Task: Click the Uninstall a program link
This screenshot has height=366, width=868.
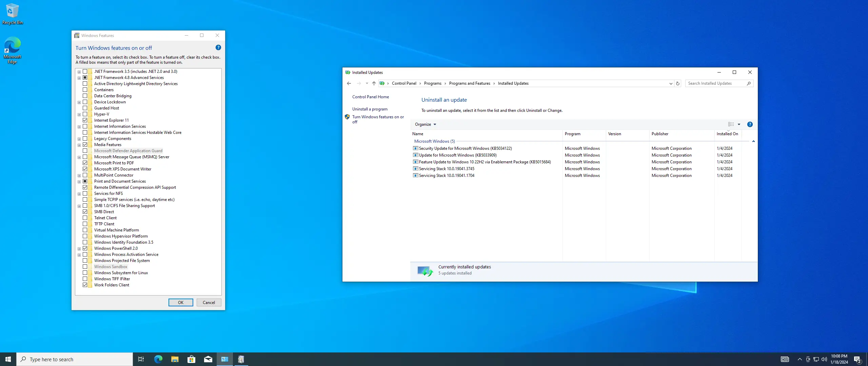Action: click(370, 109)
